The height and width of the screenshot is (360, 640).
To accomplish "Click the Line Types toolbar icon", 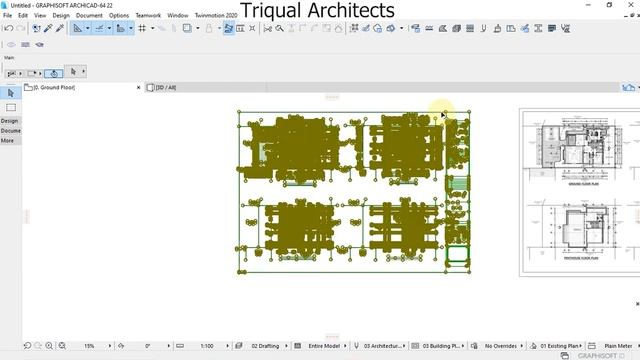I will 429,28.
